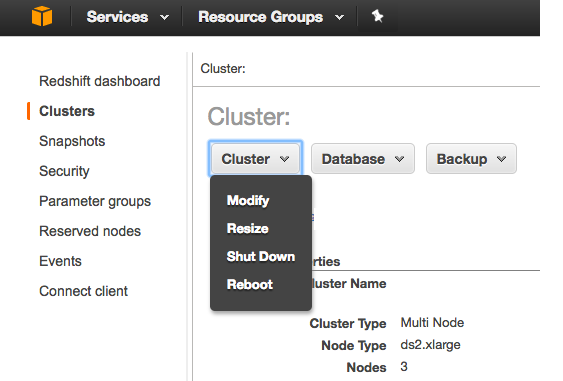The image size is (563, 381).
Task: Open Parameter groups in the sidebar
Action: click(x=95, y=201)
